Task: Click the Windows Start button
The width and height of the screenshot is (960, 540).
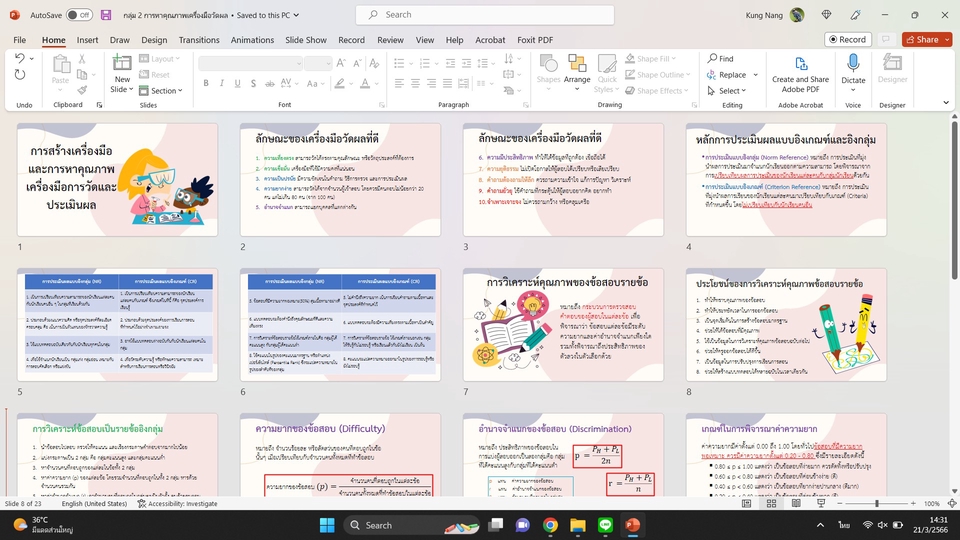Action: tap(327, 525)
